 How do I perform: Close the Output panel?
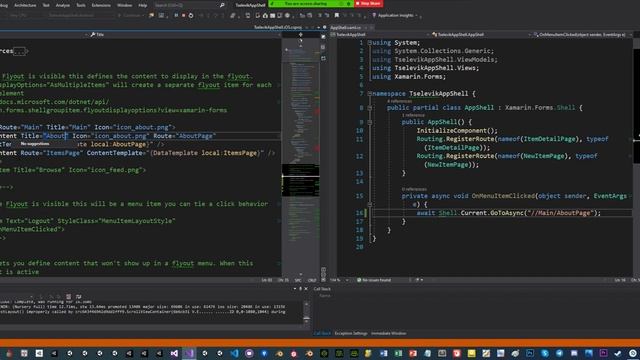coord(306,289)
